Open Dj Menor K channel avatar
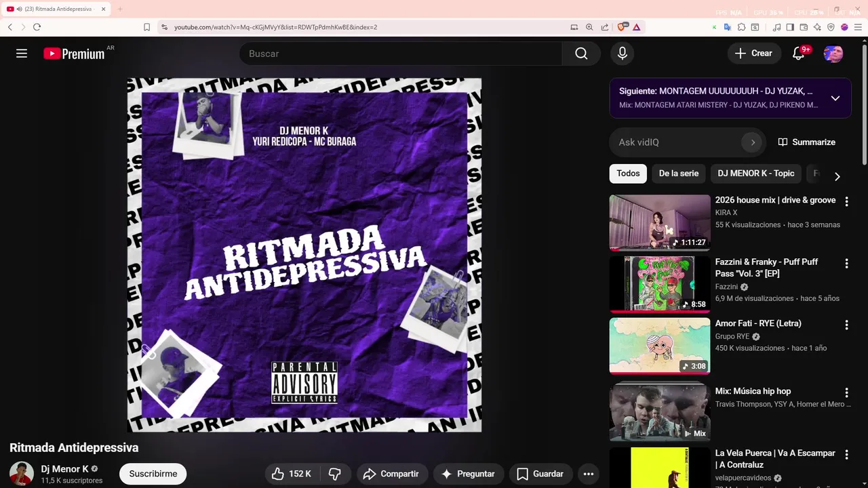This screenshot has width=868, height=488. point(22,474)
